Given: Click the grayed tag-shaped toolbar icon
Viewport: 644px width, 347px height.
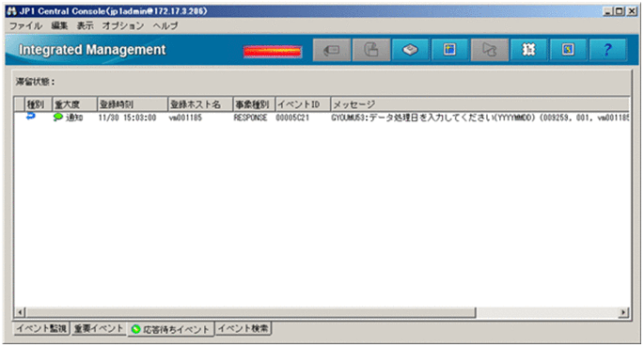Looking at the screenshot, I should (332, 50).
